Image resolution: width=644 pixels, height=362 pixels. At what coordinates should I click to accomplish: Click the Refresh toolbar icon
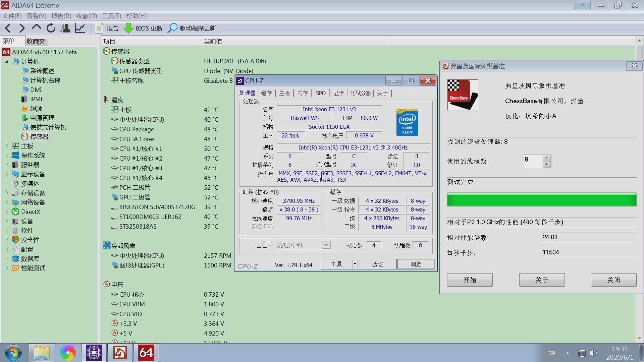coord(51,28)
